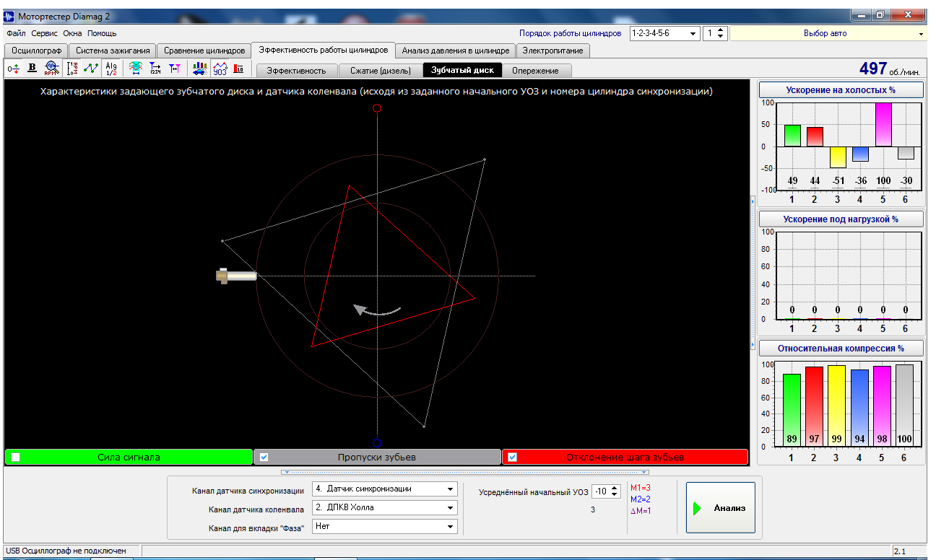Open the cylinder firing order dropdown
936x560 pixels.
coord(693,33)
